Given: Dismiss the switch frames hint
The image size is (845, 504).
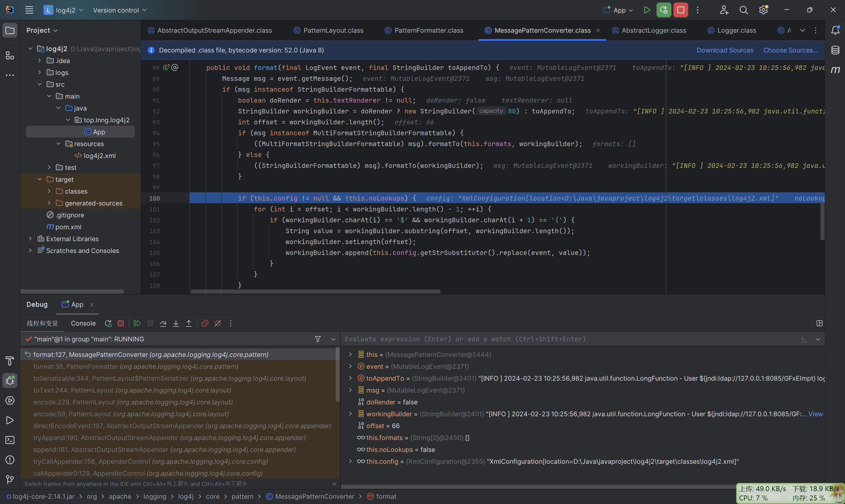Looking at the screenshot, I should [x=334, y=484].
